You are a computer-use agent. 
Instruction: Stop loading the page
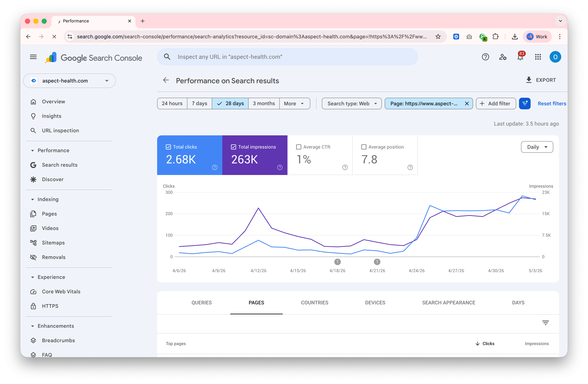[54, 37]
